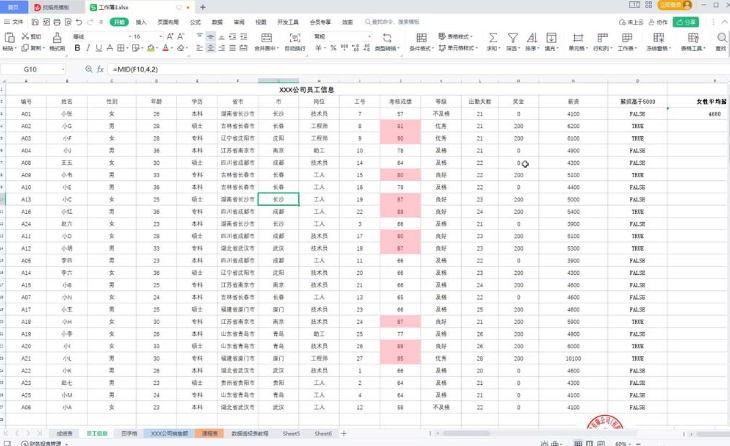
Task: Click the search command box
Action: click(x=392, y=22)
